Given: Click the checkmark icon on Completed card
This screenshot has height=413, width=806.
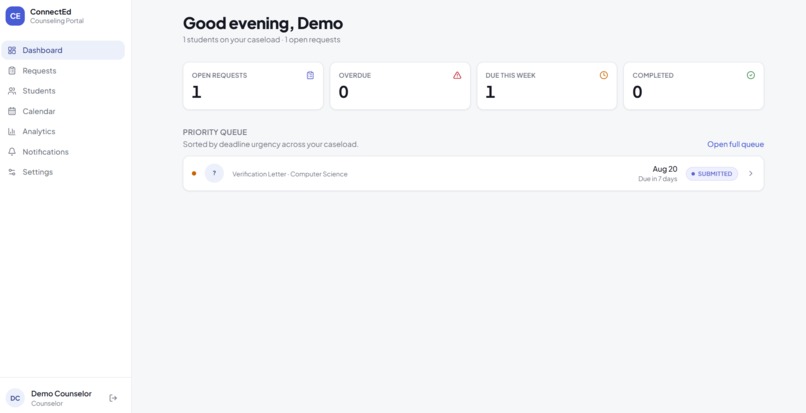Looking at the screenshot, I should 750,75.
